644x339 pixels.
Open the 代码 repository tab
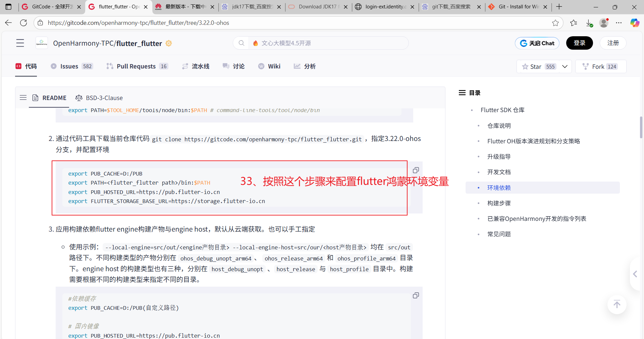[x=26, y=66]
